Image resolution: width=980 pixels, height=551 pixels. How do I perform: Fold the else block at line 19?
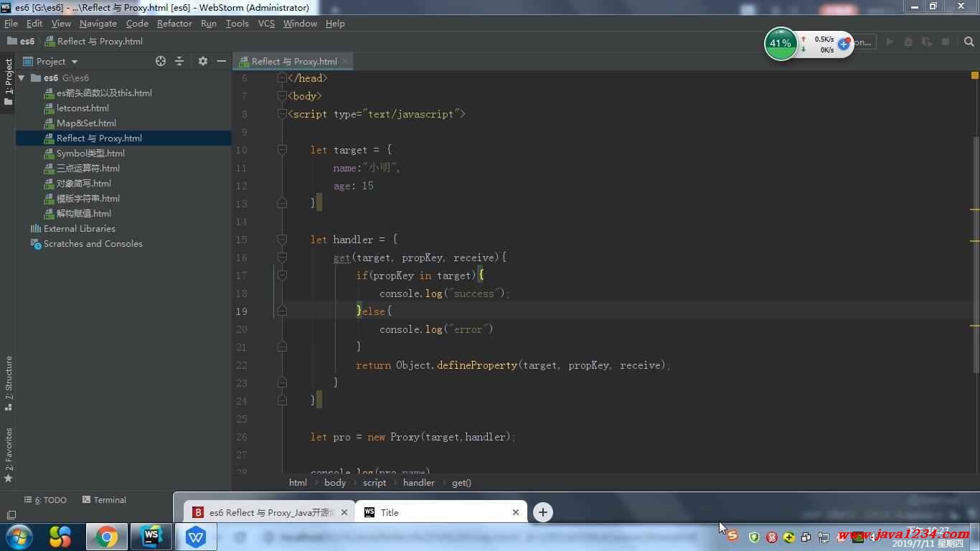[x=282, y=311]
